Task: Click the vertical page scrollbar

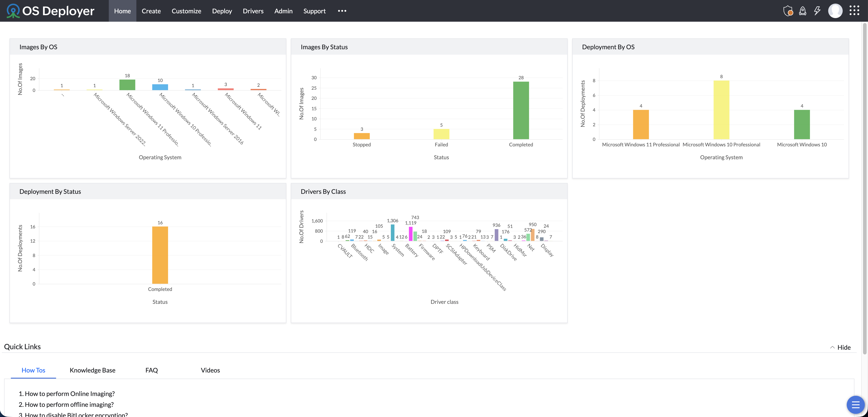Action: click(865, 188)
